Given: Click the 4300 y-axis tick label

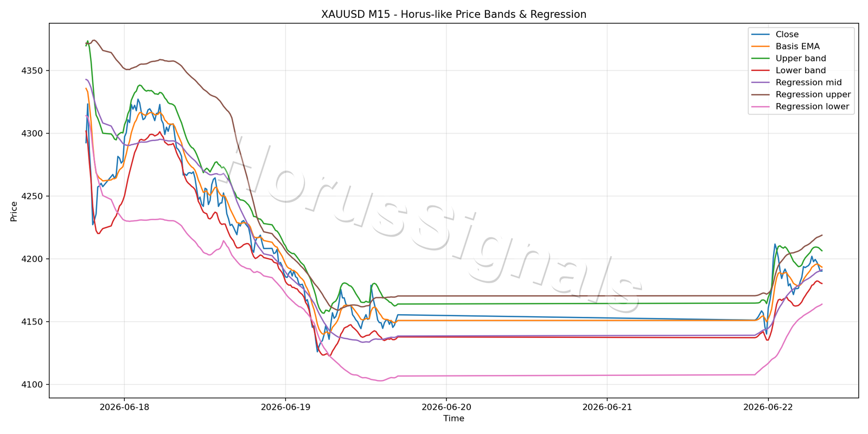Looking at the screenshot, I should 34,133.
